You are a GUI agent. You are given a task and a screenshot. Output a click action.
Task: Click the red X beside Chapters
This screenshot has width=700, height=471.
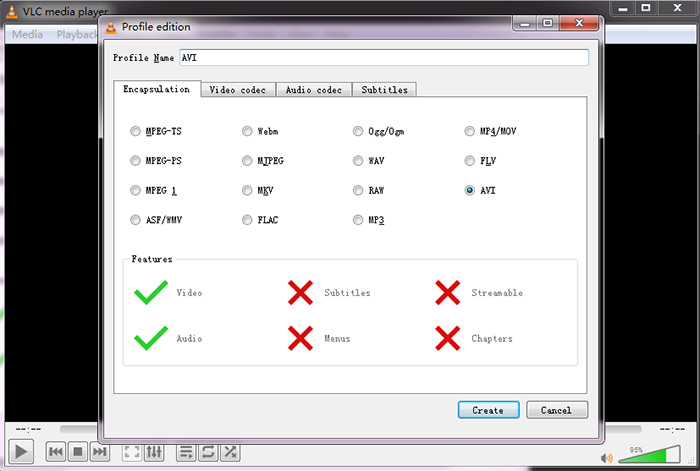[447, 338]
